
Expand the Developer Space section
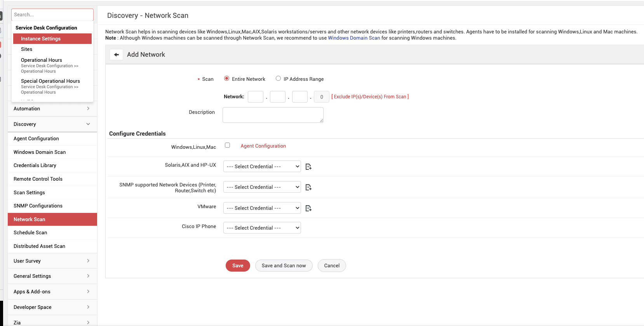click(x=52, y=307)
